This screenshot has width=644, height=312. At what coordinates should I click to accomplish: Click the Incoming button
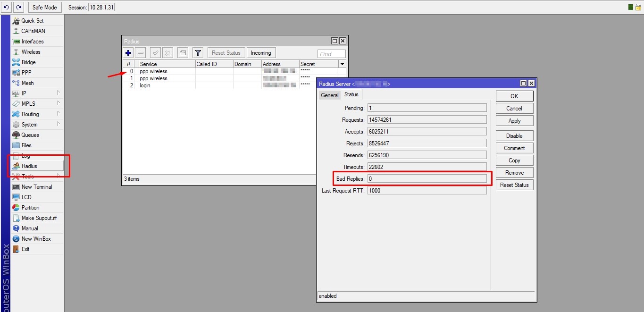coord(261,53)
